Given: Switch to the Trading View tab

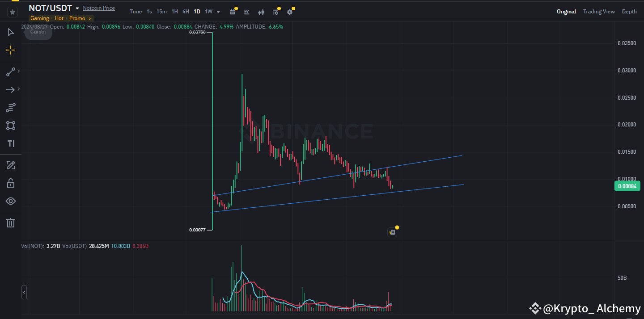Looking at the screenshot, I should [599, 11].
